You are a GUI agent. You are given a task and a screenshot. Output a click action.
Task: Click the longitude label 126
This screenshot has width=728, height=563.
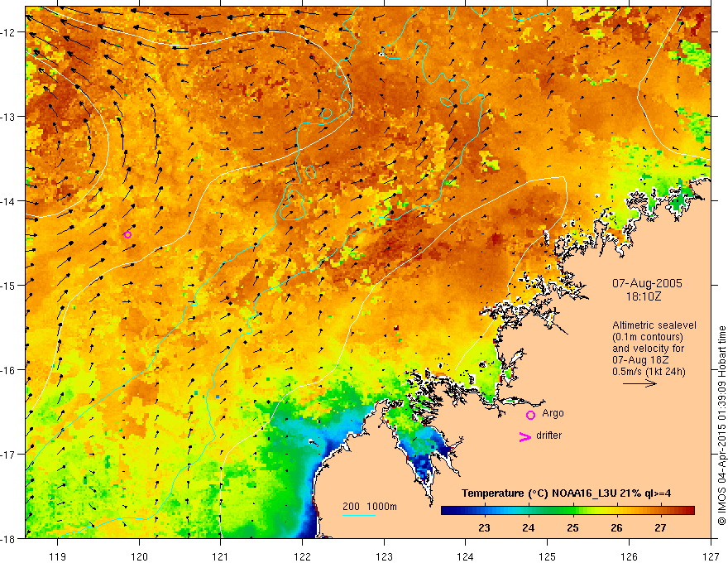click(629, 556)
